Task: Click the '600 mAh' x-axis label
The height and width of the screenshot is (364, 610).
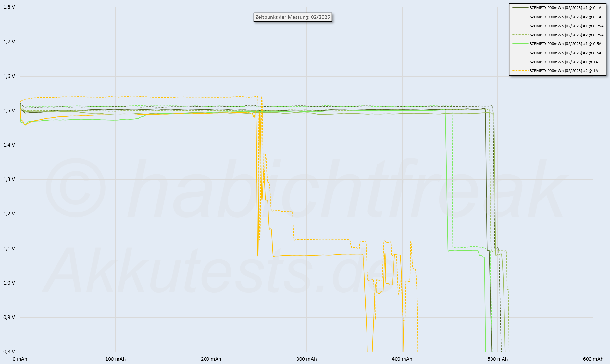Action: point(593,359)
